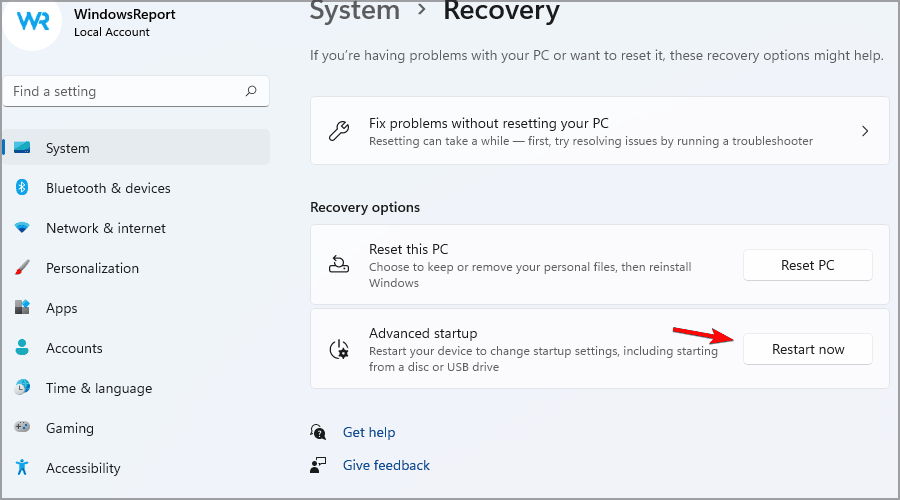Navigate to System in the breadcrumb
Screen dimensions: 900x500
point(355,12)
